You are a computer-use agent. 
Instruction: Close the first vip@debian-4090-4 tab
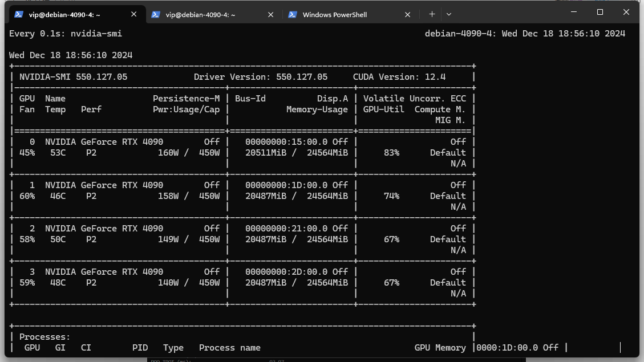134,14
